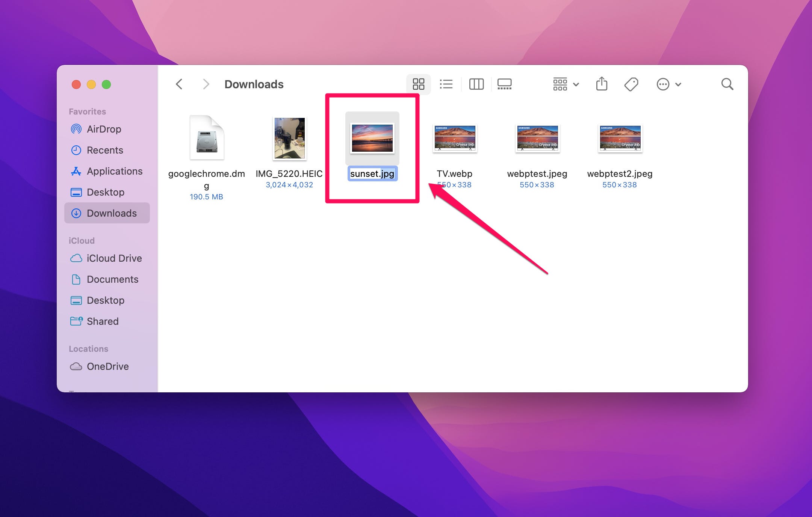Switch to list view
This screenshot has height=517, width=812.
[x=446, y=83]
